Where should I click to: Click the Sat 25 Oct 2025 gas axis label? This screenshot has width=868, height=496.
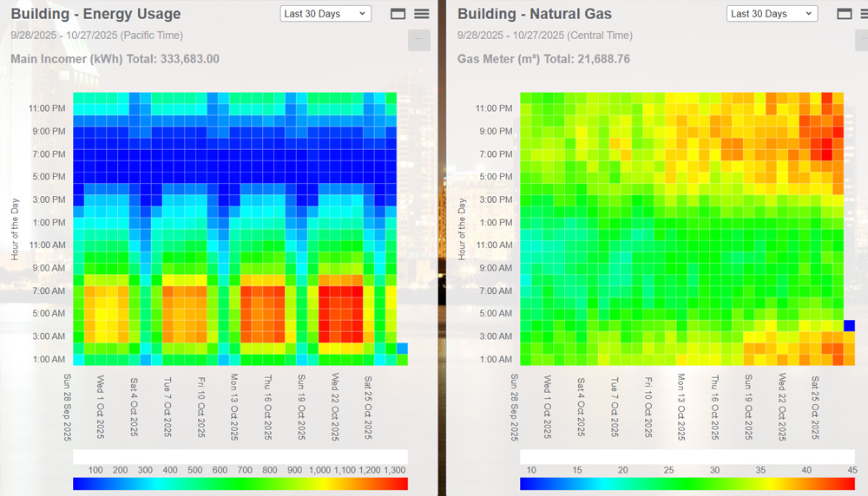pos(815,407)
